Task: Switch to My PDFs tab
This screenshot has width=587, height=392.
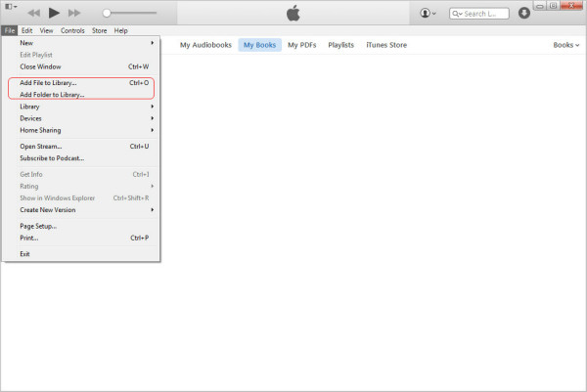Action: [302, 45]
